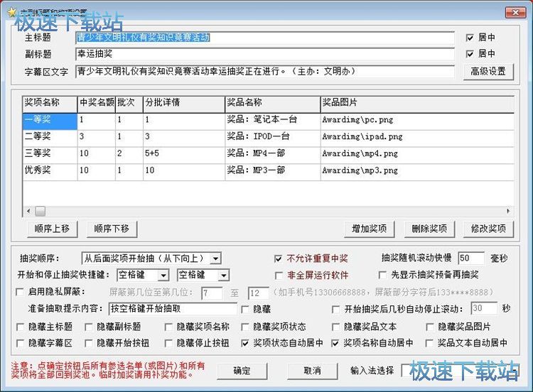Click in the 字幕区文字 text field
The image size is (533, 392).
pyautogui.click(x=264, y=71)
